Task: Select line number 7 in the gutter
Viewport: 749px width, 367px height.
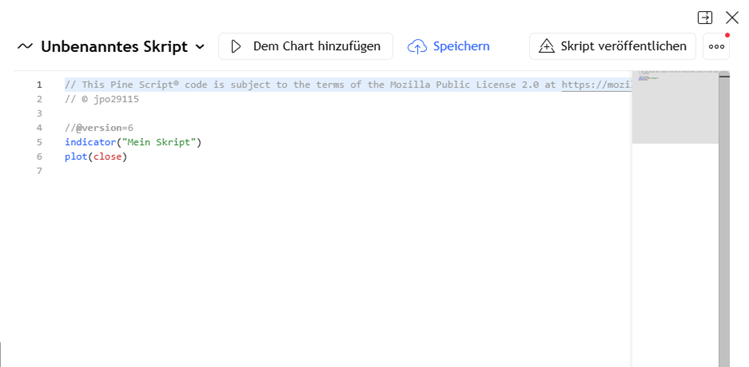Action: coord(39,171)
